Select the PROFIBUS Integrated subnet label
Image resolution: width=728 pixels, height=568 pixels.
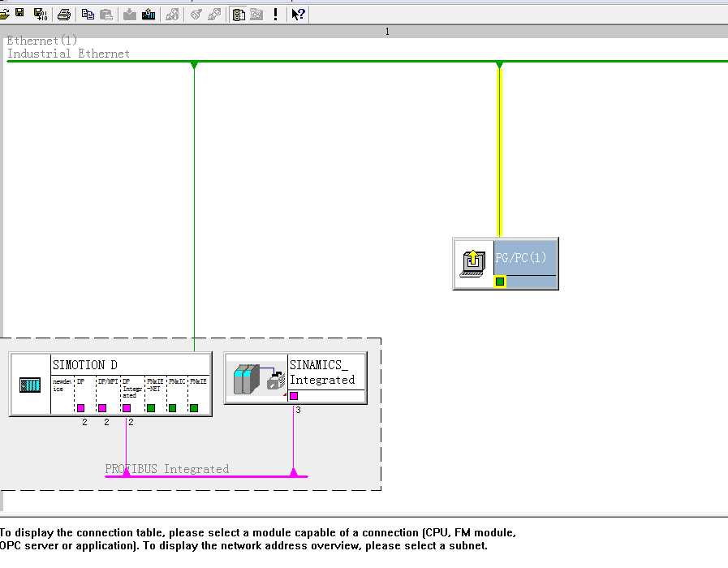coord(167,469)
